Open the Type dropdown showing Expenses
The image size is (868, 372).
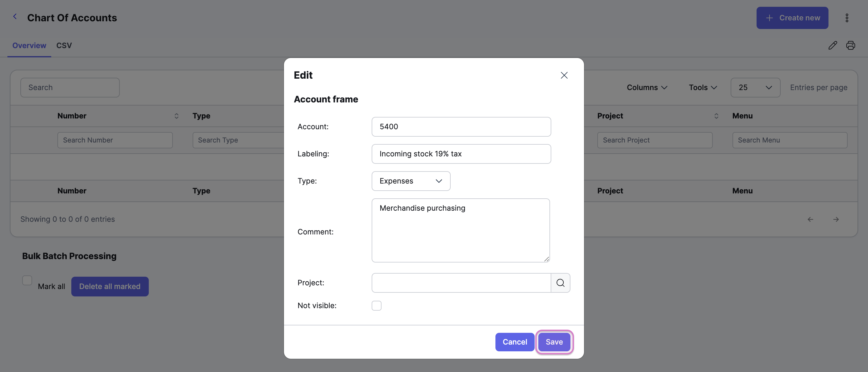(411, 181)
